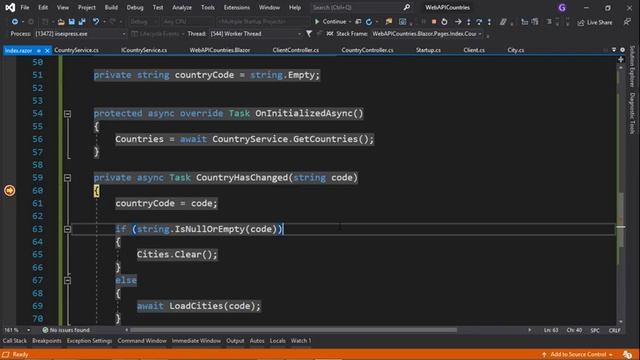Viewport: 640px width, 360px height.
Task: Click the search magnifier icon
Action: click(x=407, y=7)
